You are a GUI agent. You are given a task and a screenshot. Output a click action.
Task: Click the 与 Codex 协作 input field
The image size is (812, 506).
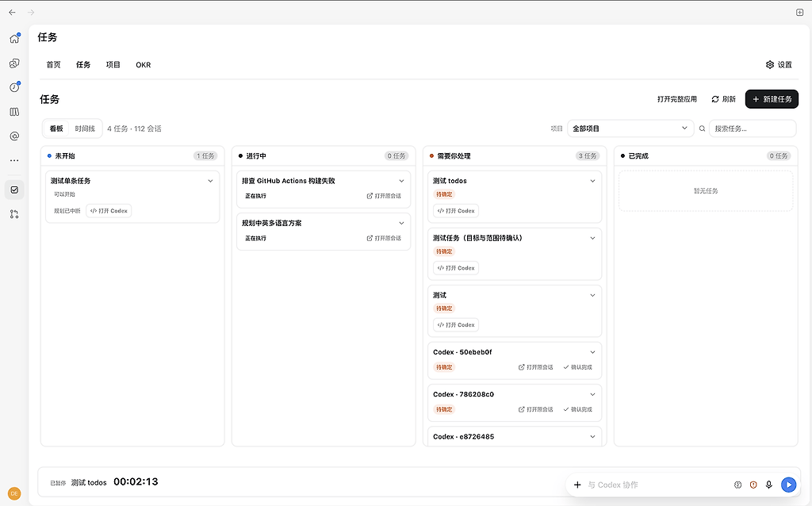(x=657, y=485)
